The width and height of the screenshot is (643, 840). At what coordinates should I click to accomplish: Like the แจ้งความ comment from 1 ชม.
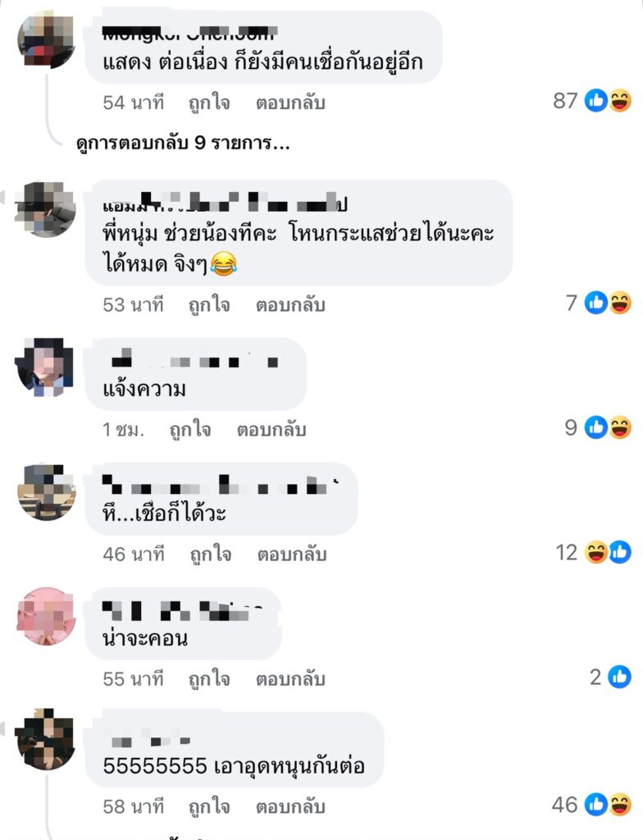[190, 430]
